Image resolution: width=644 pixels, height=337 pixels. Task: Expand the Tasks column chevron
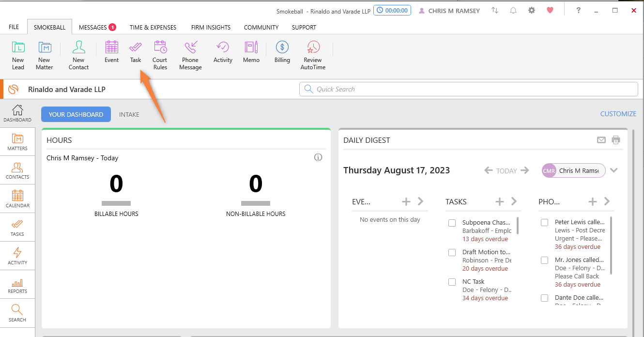coord(514,201)
